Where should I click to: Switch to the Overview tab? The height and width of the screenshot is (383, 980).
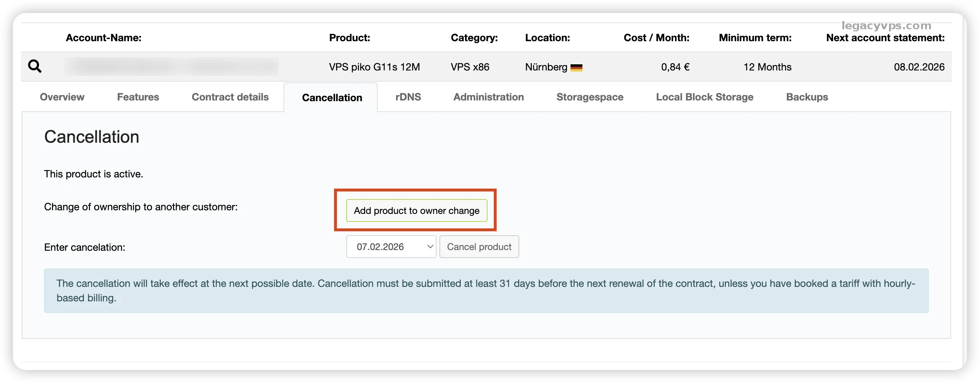[x=62, y=97]
